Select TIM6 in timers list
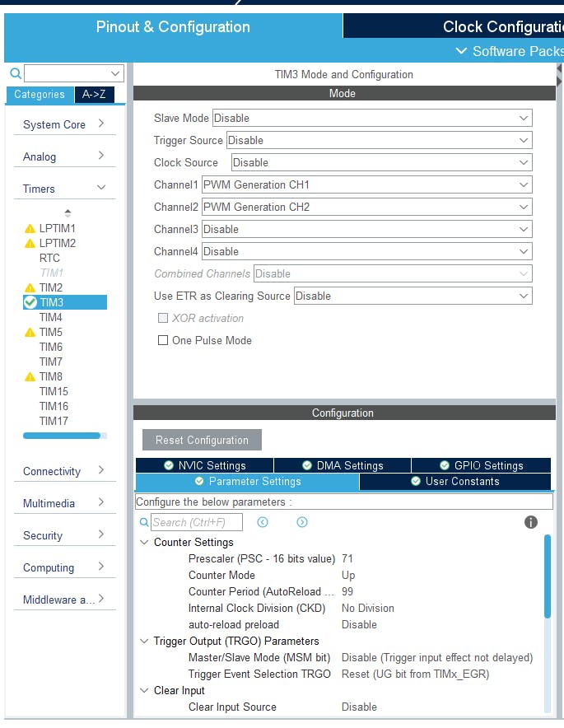 click(50, 347)
